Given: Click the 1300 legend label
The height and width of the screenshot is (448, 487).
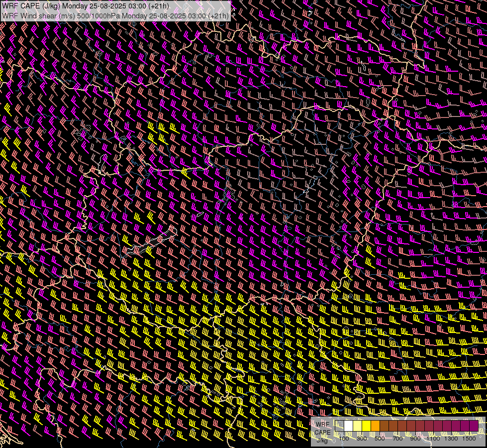Looking at the screenshot, I should point(451,439).
